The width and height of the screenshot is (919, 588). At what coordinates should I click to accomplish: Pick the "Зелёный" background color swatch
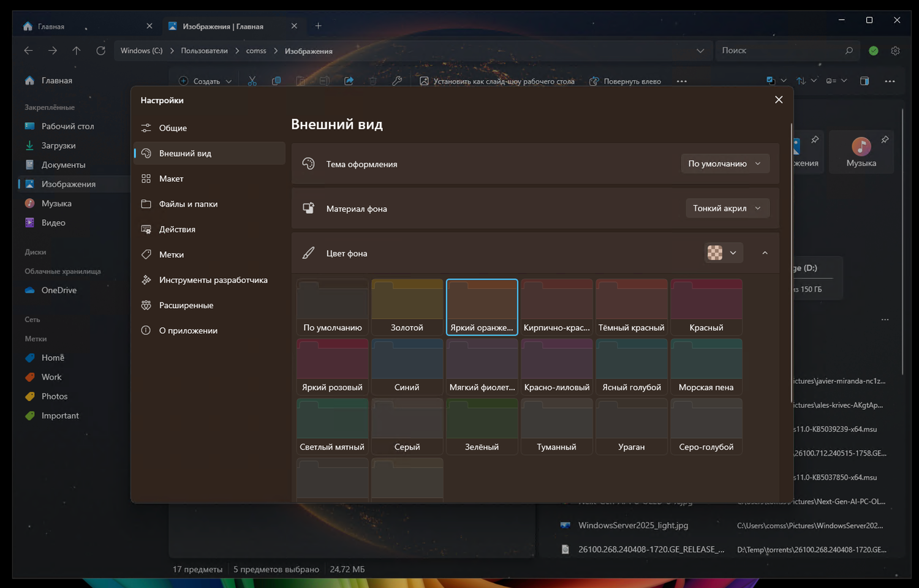click(482, 426)
